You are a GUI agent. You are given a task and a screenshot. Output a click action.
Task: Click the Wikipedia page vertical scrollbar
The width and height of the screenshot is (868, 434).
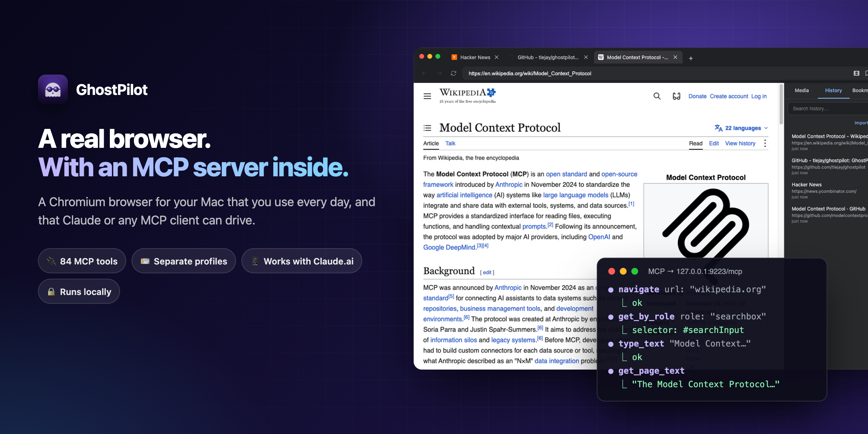(x=781, y=105)
